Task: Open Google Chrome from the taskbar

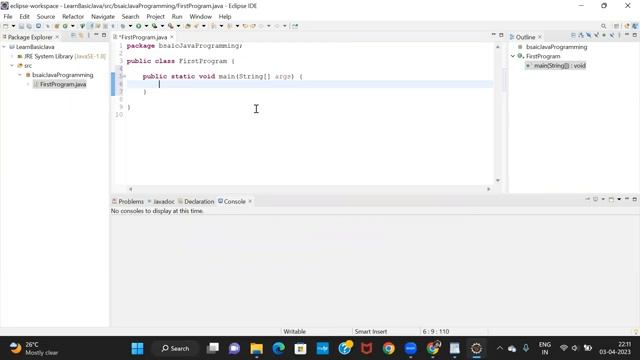Action: click(x=389, y=349)
